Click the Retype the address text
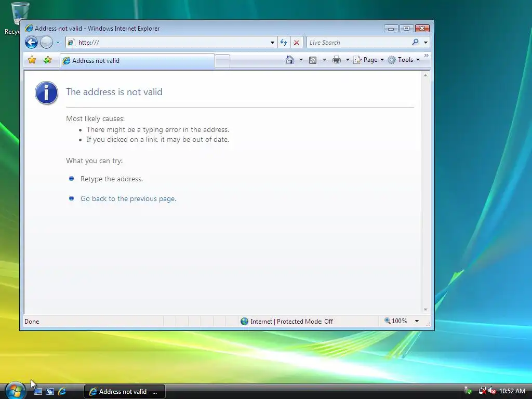Image resolution: width=532 pixels, height=399 pixels. (112, 179)
